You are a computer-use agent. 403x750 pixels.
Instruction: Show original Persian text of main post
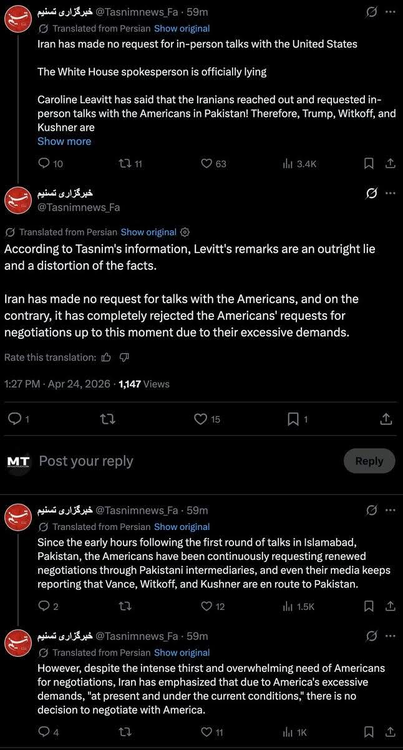[x=148, y=232]
